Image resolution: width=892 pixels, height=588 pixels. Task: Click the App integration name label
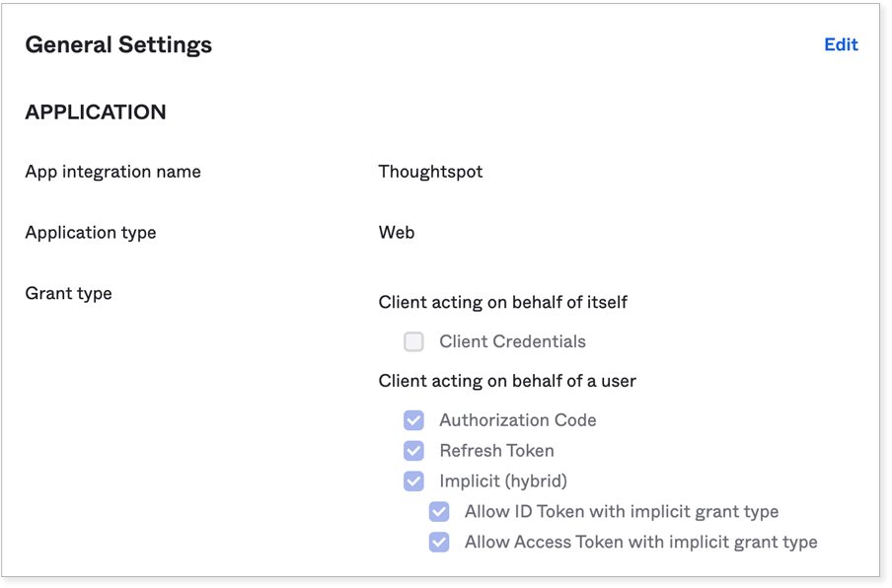(x=112, y=171)
